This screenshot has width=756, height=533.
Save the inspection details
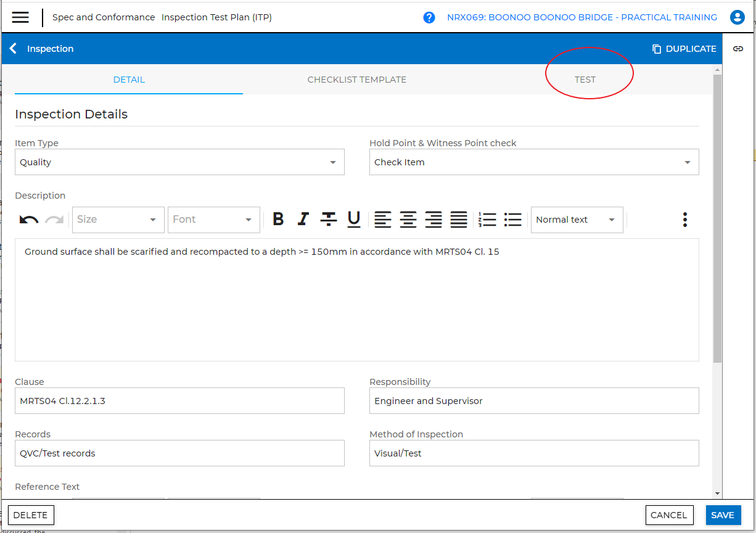pyautogui.click(x=723, y=515)
